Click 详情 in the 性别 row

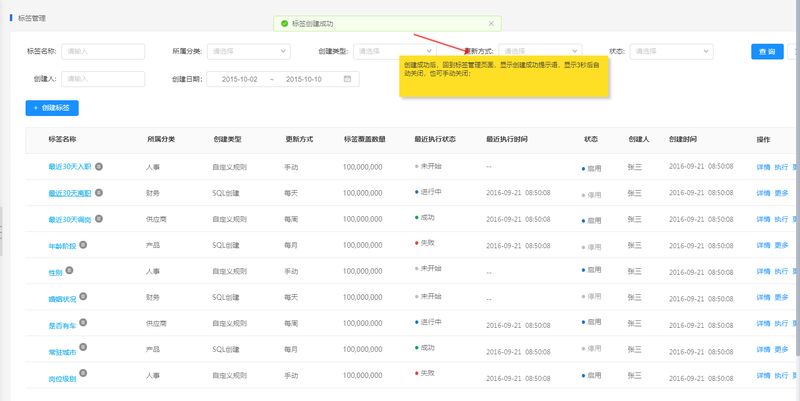coord(763,271)
